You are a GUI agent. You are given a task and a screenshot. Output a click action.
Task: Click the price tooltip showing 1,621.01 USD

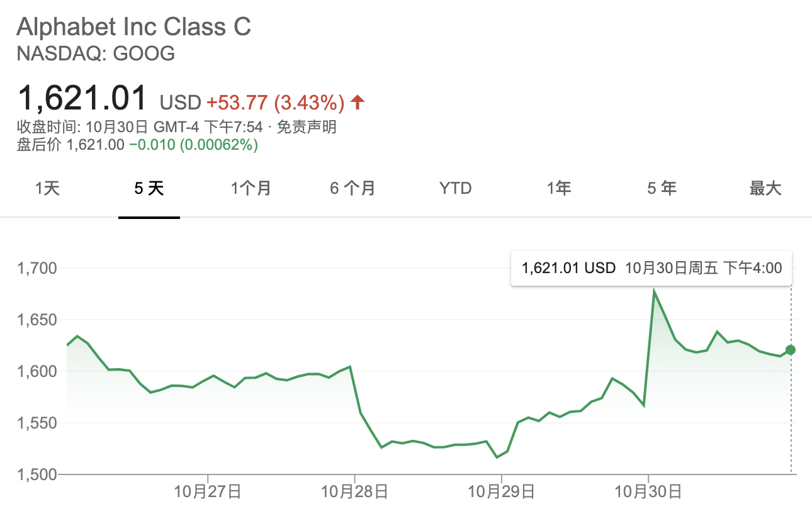[x=651, y=269]
